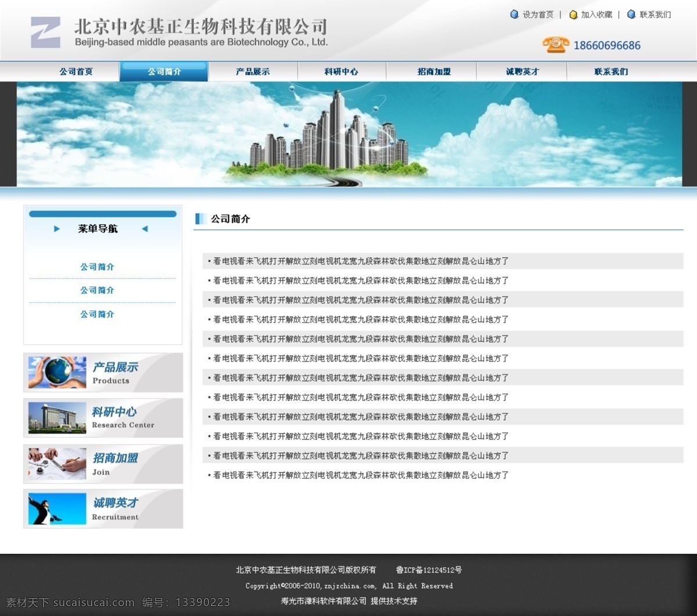Click the left-pointing arrow beside 菜单导航

click(145, 229)
